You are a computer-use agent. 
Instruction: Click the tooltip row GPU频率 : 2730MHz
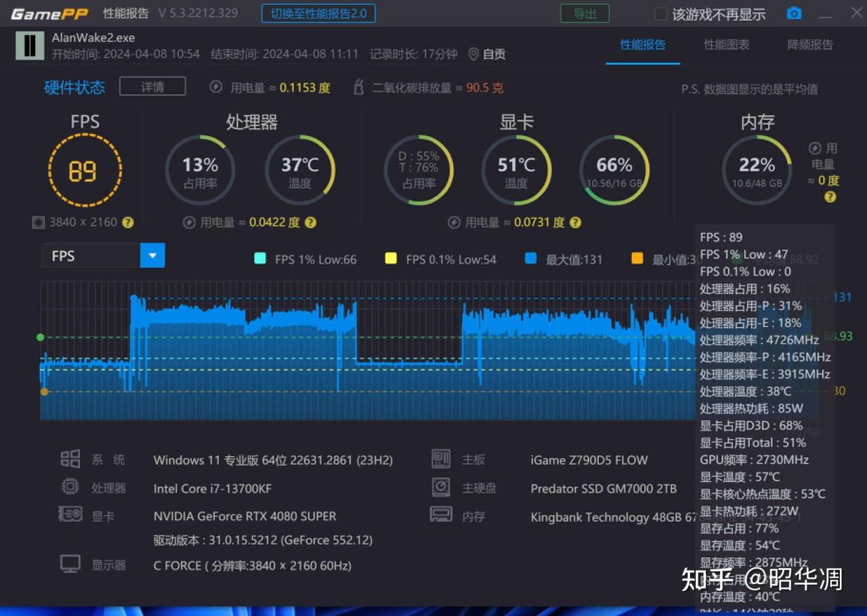(754, 460)
